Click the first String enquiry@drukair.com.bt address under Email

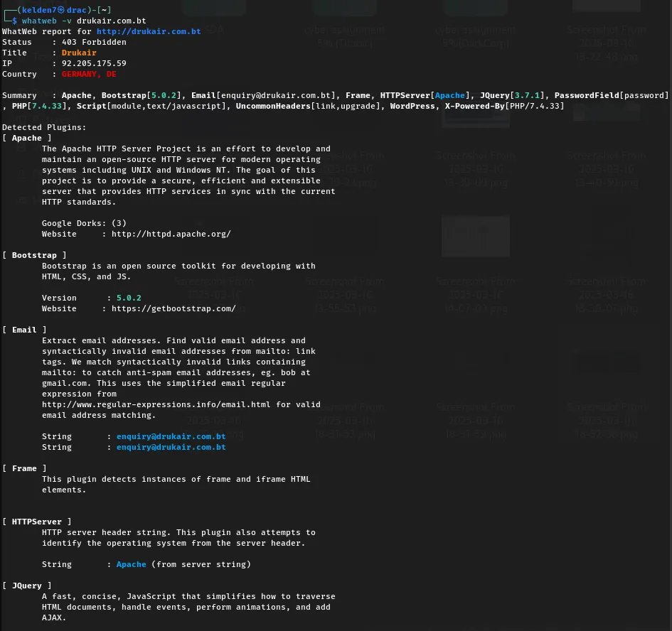tap(171, 436)
